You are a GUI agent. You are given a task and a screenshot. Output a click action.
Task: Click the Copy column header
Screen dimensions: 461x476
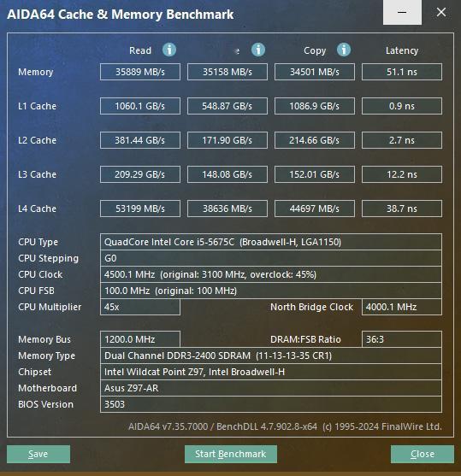[x=315, y=50]
